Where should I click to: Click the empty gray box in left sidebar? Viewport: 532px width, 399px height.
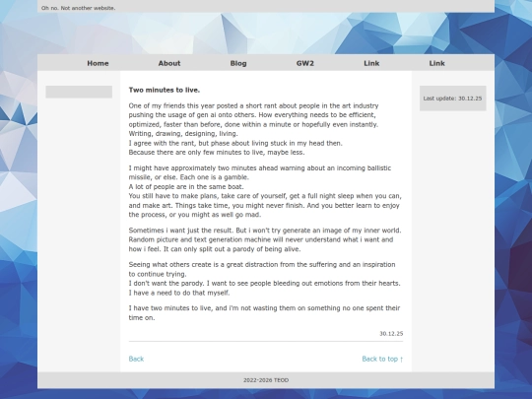pos(79,92)
